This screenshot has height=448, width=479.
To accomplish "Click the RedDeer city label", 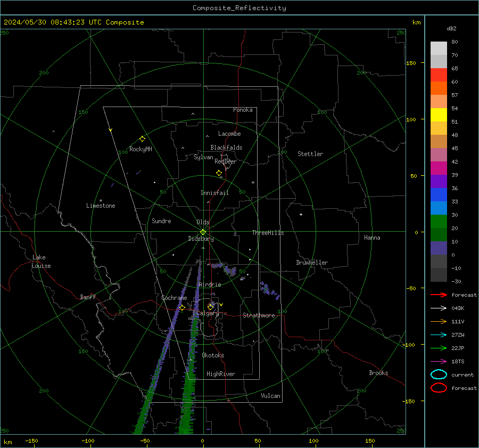I will click(x=226, y=161).
